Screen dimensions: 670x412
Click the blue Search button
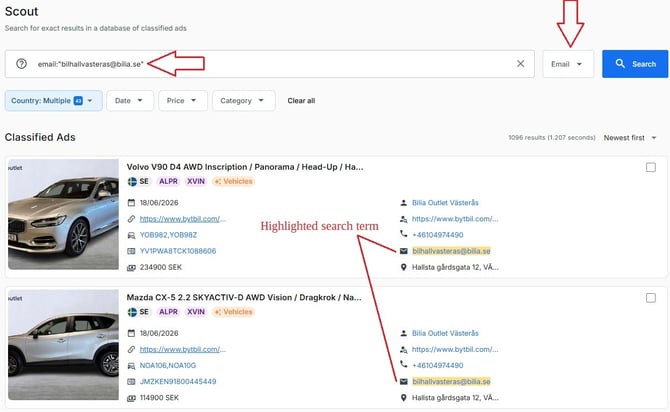pyautogui.click(x=635, y=64)
